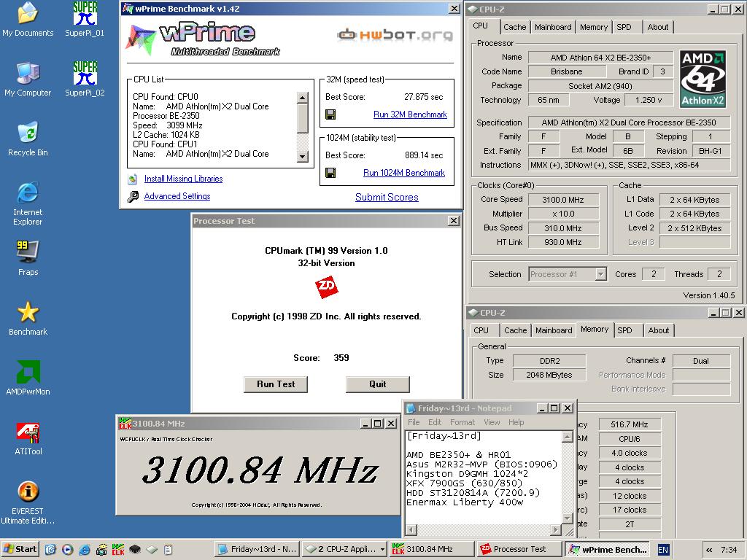
Task: Select the Benchmark star folder icon
Action: [28, 318]
